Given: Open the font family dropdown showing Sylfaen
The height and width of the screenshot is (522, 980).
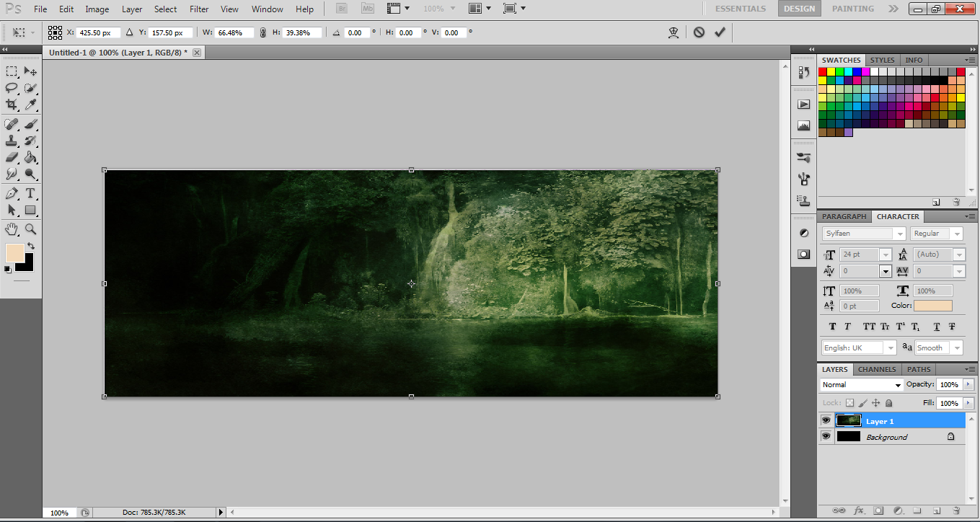Looking at the screenshot, I should (x=899, y=234).
